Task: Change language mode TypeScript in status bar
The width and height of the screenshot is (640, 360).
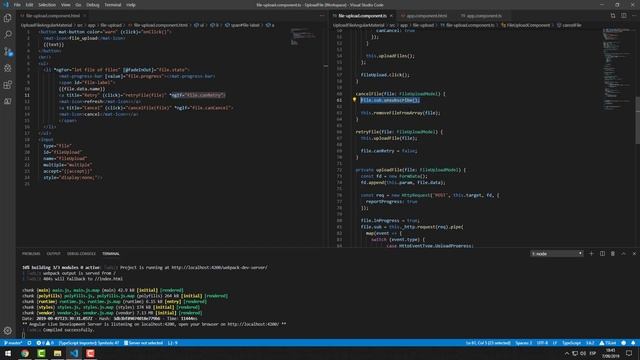Action: (x=571, y=343)
